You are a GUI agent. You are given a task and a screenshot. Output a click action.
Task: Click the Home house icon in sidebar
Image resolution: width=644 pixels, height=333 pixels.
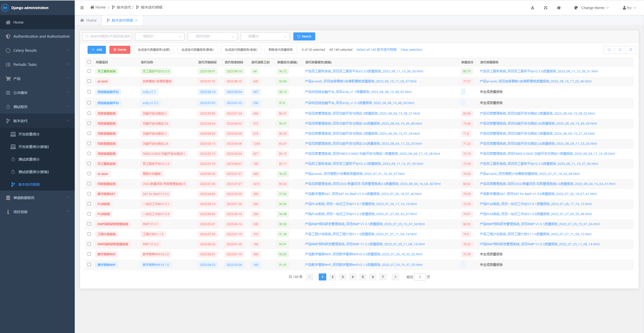(x=8, y=22)
